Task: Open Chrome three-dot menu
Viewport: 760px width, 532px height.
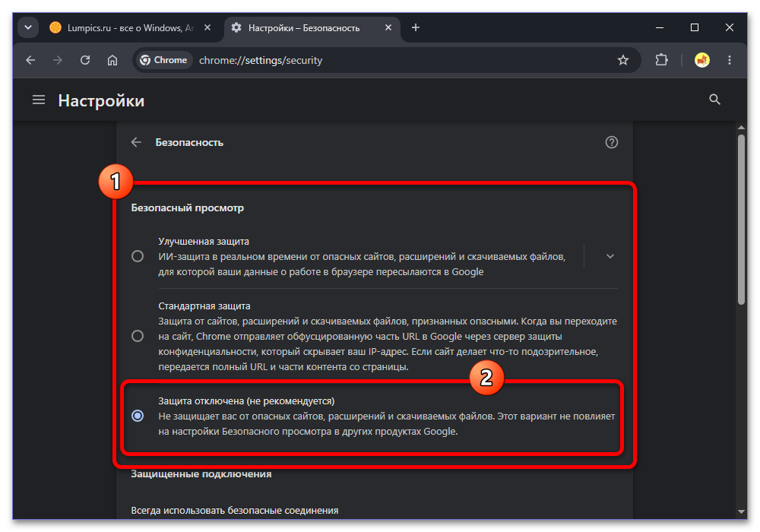Action: (730, 60)
